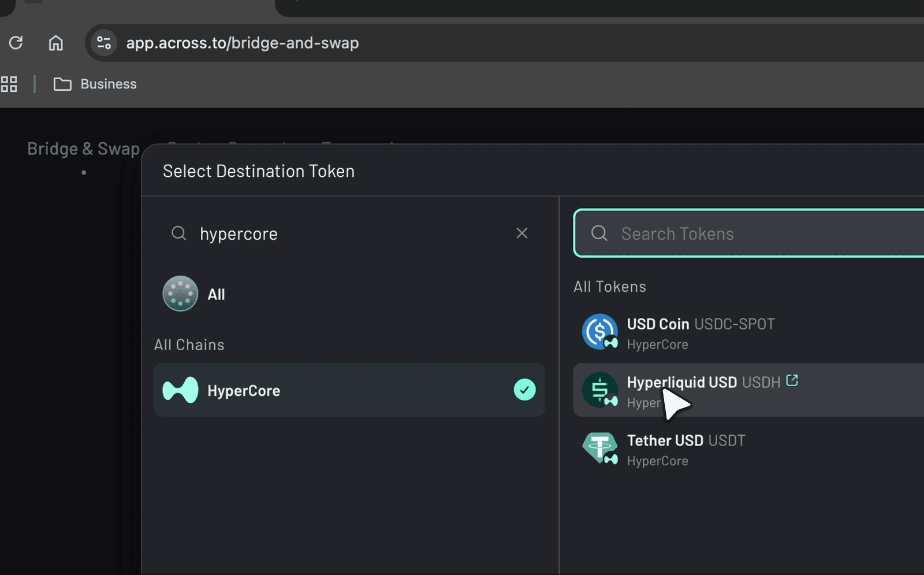This screenshot has width=924, height=575.
Task: Click the Tether USD token icon
Action: (x=599, y=448)
